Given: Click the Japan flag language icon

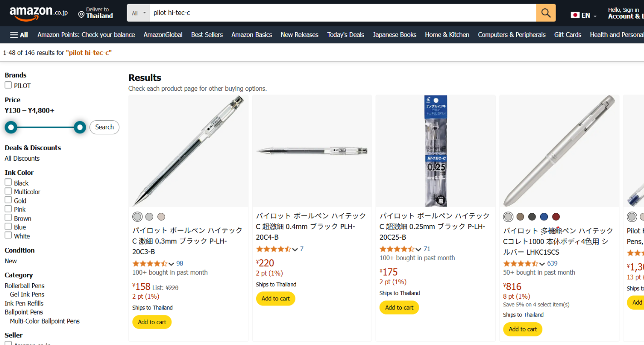Looking at the screenshot, I should click(x=575, y=15).
